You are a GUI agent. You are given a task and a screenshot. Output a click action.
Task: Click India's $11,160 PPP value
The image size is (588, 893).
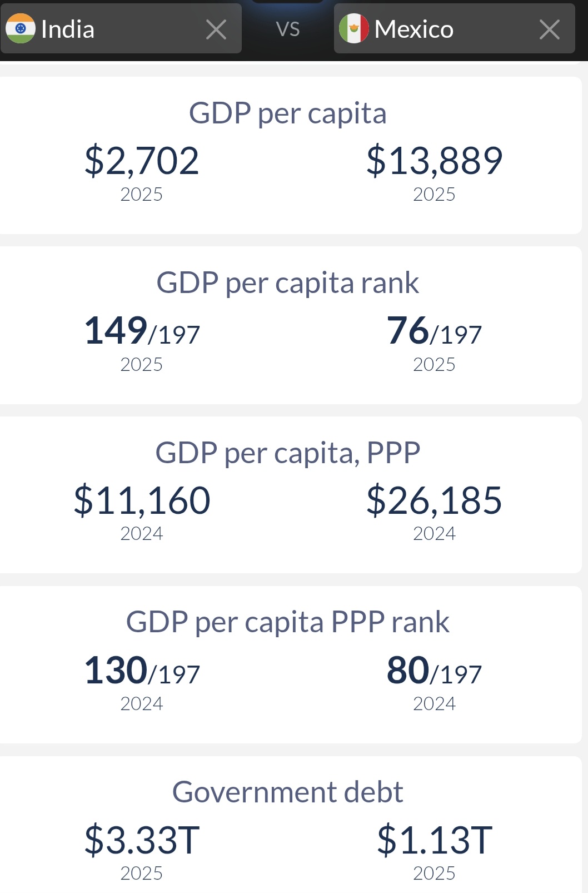142,500
